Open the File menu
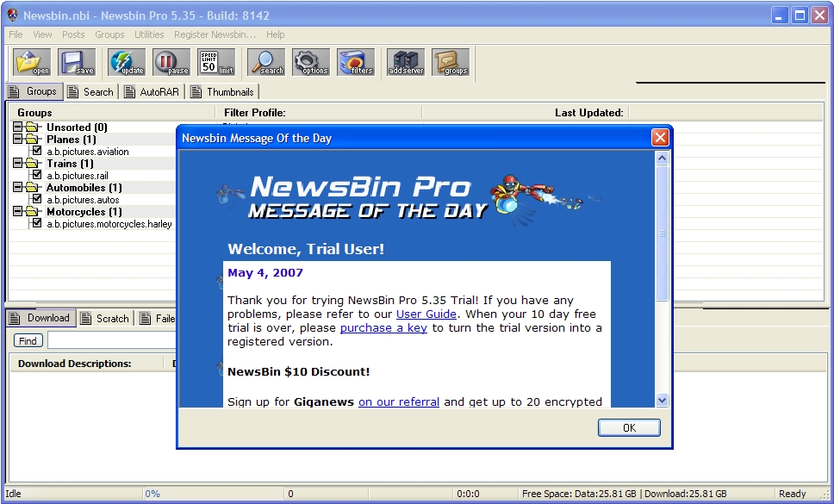 click(x=16, y=34)
